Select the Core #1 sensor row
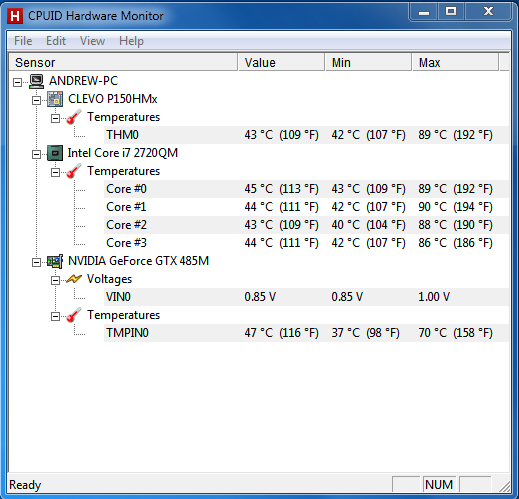Image resolution: width=519 pixels, height=499 pixels. [306, 207]
